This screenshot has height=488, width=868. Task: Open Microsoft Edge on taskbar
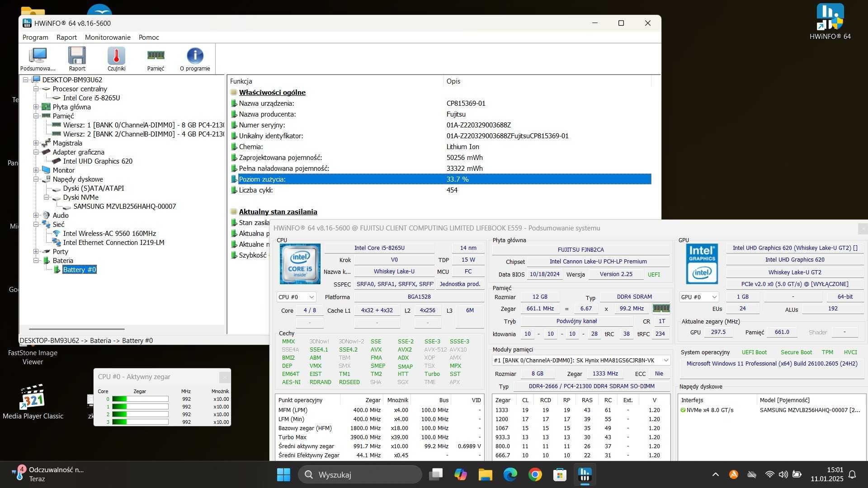(x=510, y=475)
